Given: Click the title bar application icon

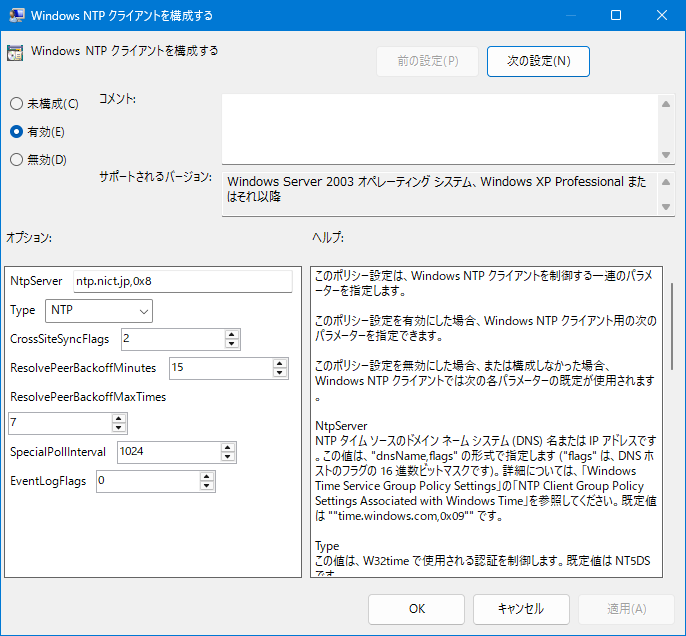Looking at the screenshot, I should (17, 15).
